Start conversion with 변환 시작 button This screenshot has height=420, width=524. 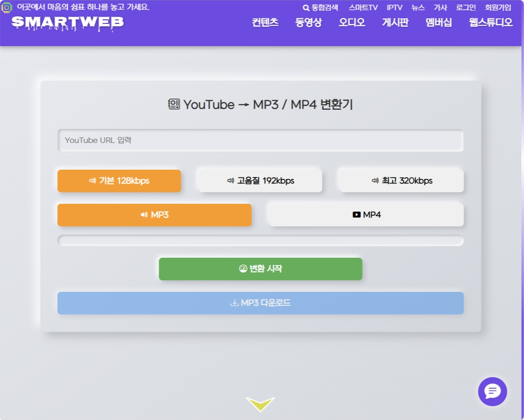260,269
